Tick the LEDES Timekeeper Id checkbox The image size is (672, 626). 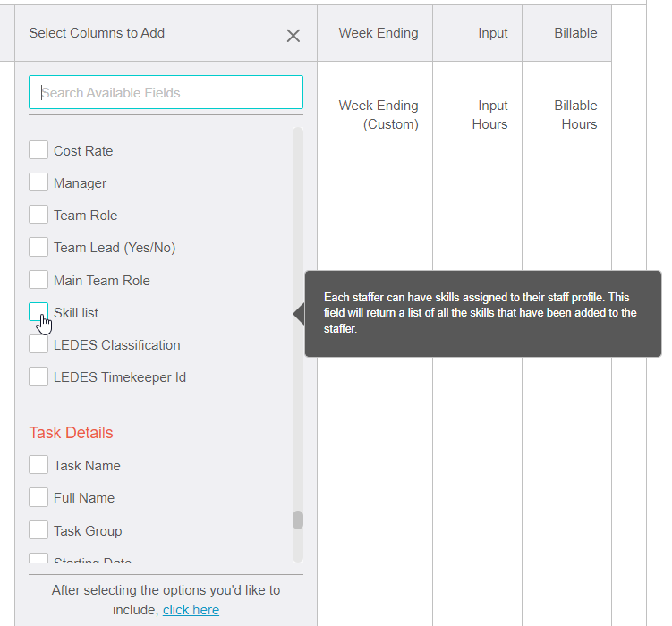[x=38, y=376]
